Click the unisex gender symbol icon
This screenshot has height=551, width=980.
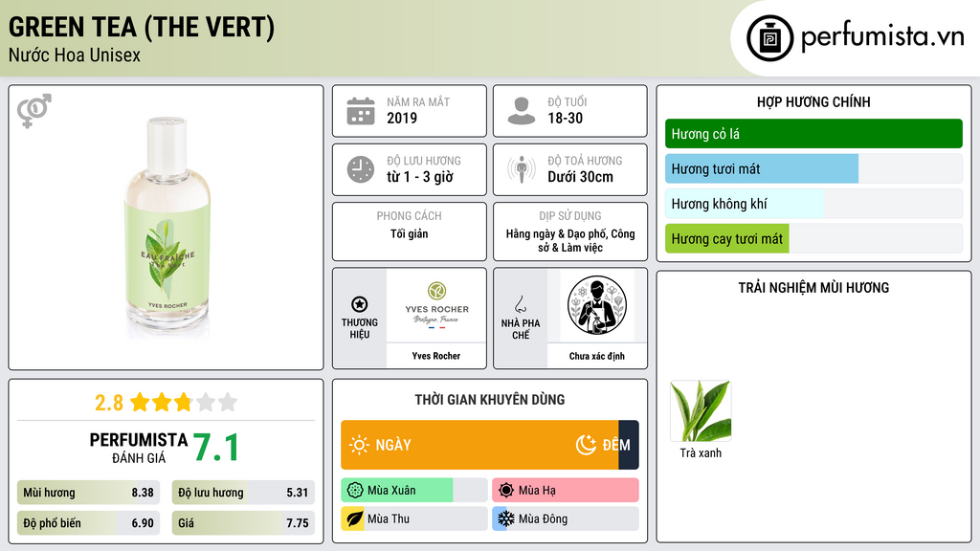[x=34, y=111]
